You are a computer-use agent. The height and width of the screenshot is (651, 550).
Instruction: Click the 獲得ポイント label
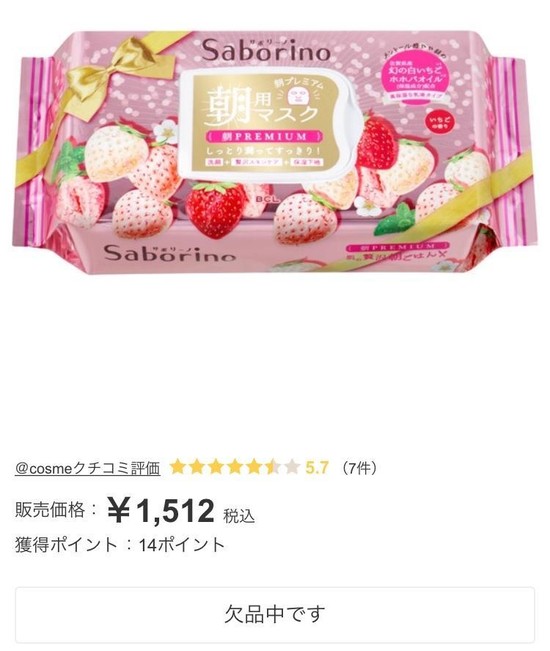point(66,545)
